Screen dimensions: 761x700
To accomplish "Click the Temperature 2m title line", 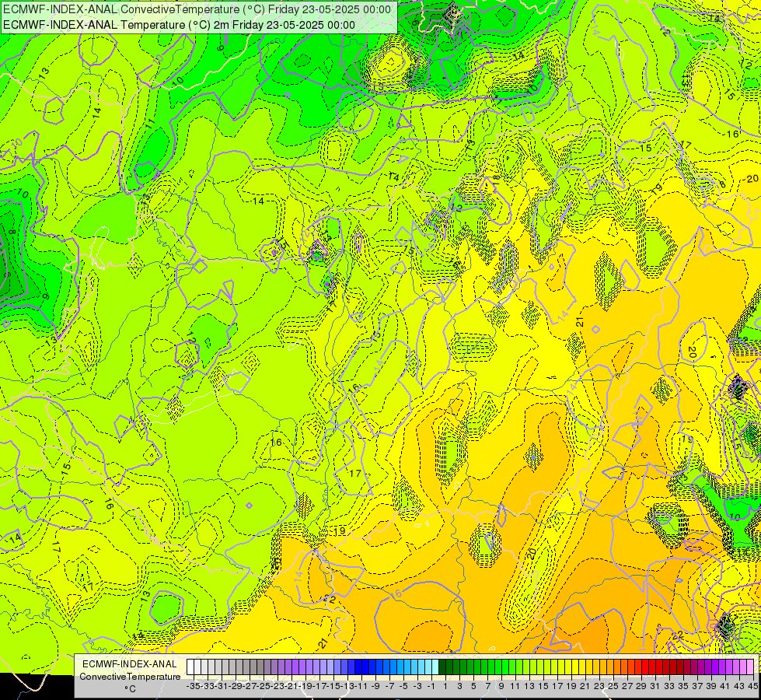I will [x=179, y=25].
